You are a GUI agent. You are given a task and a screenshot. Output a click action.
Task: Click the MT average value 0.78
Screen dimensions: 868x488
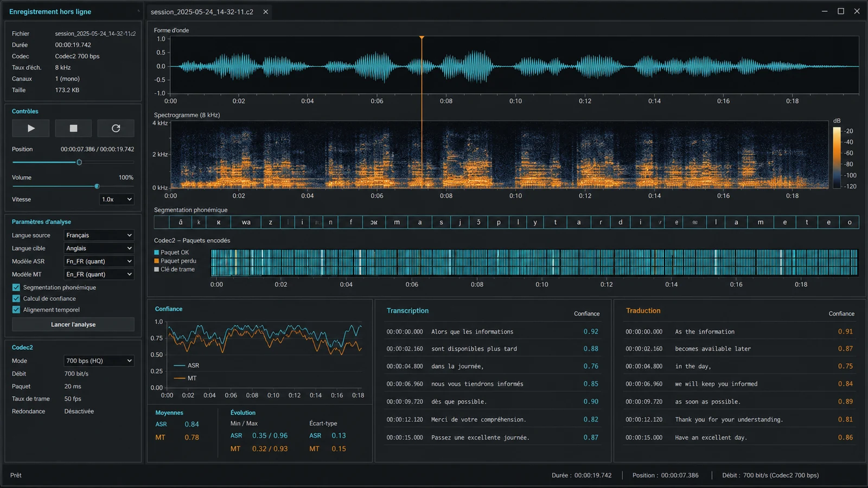coord(192,438)
